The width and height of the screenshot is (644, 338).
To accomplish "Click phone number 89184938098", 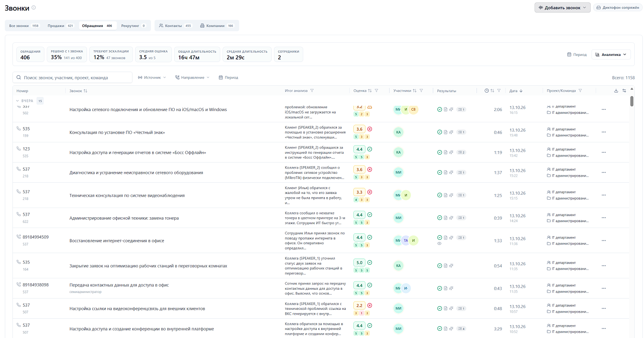I will [35, 285].
